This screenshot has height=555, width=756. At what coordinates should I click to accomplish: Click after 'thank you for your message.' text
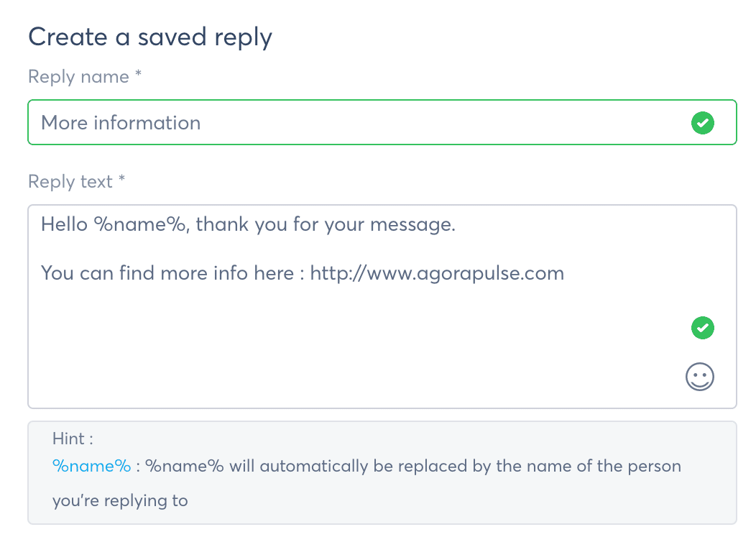pos(463,224)
